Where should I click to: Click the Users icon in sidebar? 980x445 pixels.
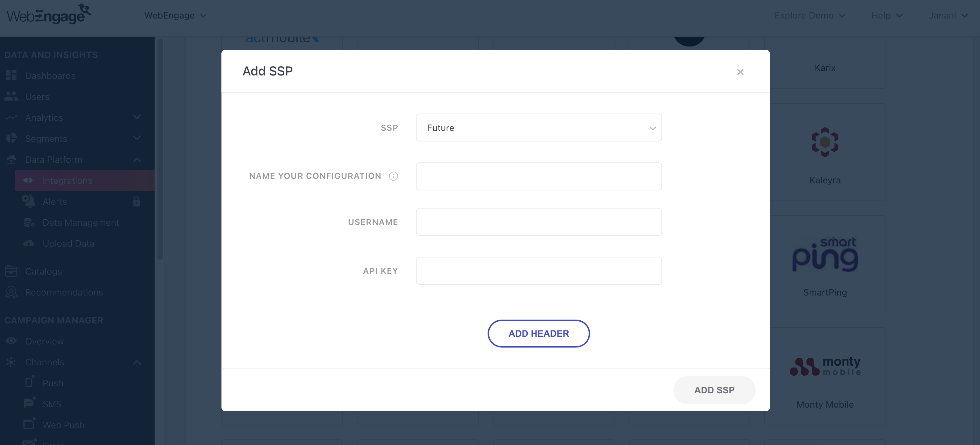tap(12, 96)
